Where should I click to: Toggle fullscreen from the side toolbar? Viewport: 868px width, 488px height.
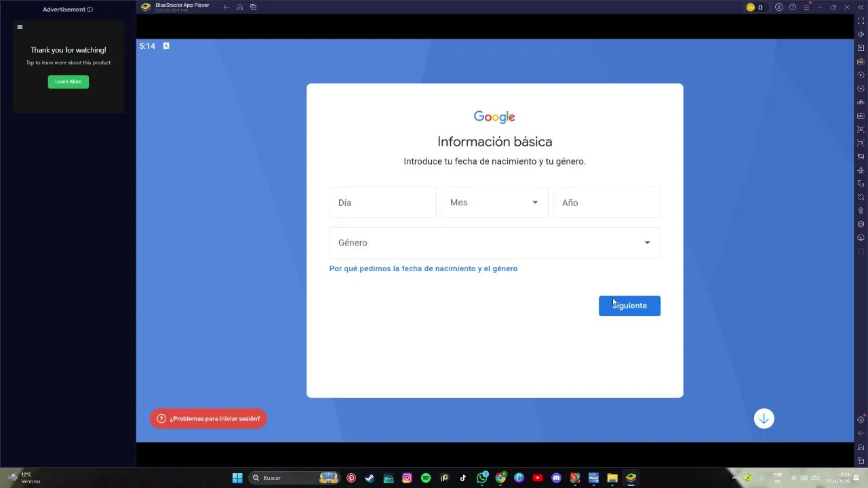tap(861, 21)
